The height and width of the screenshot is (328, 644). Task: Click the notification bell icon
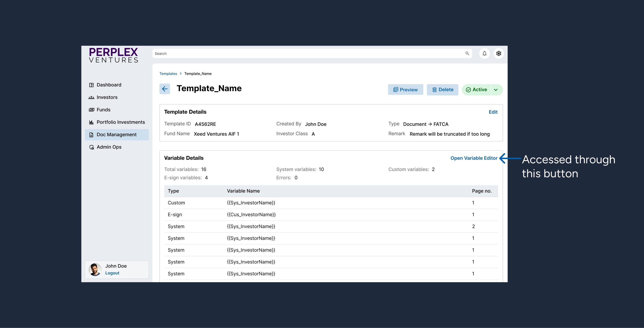pyautogui.click(x=484, y=53)
